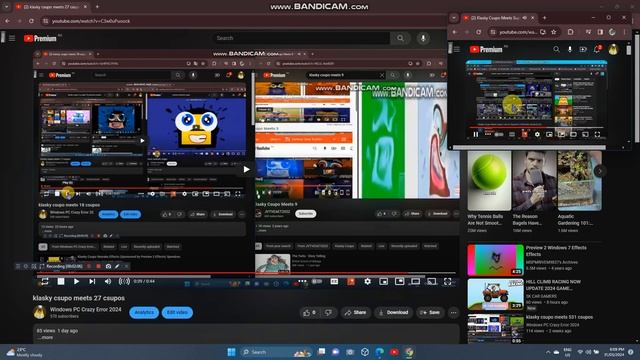Toggle the side panel in small browser window
The height and width of the screenshot is (360, 640).
click(600, 32)
